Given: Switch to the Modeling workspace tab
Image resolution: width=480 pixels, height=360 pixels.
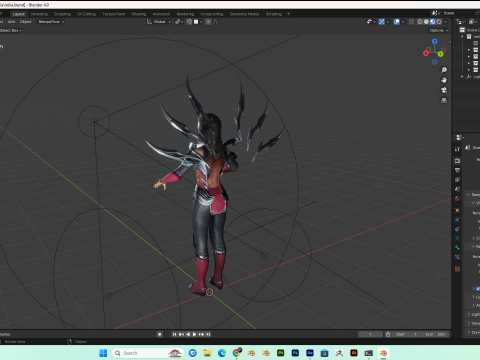Looking at the screenshot, I should click(39, 14).
